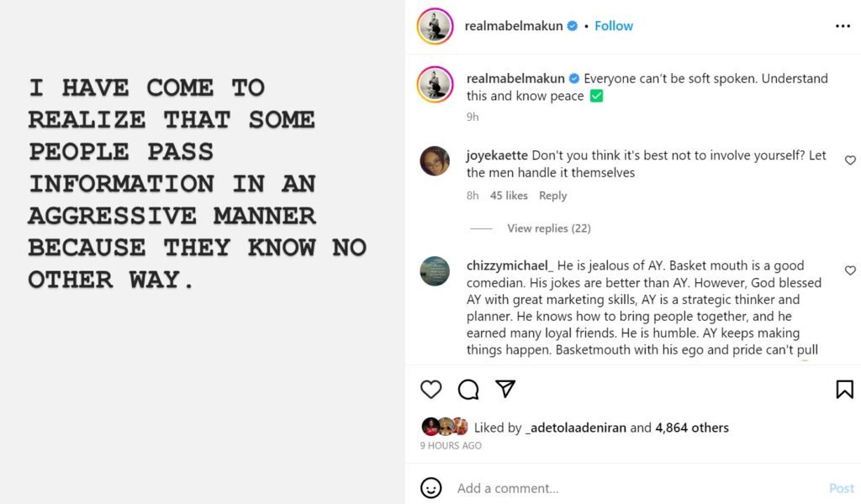Open realmabelmakun profile picture in header
The width and height of the screenshot is (861, 504).
pos(436,27)
